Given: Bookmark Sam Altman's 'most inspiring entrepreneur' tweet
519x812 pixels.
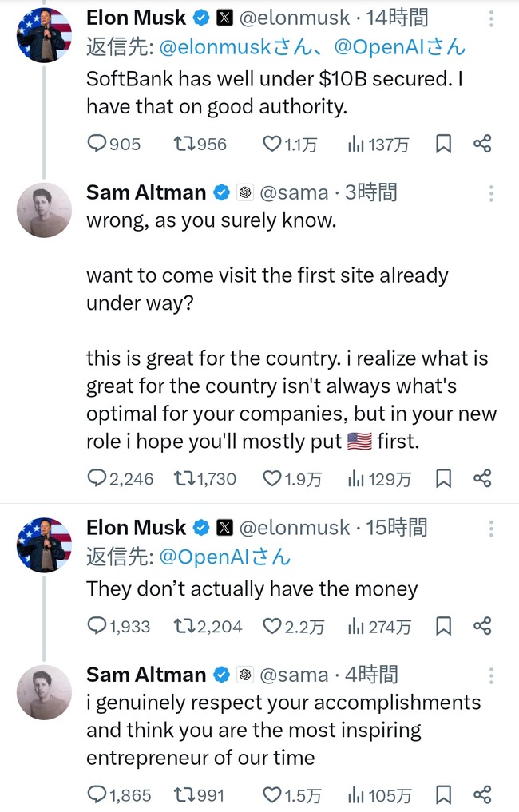Looking at the screenshot, I should coord(444,794).
